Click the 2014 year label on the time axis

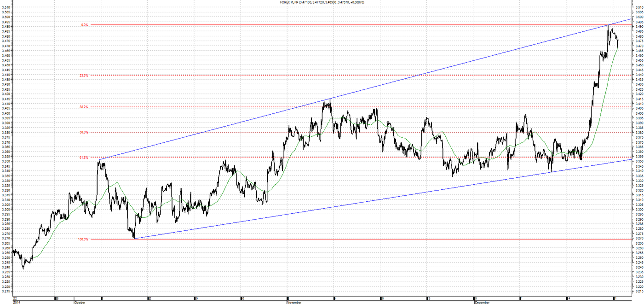[16, 302]
